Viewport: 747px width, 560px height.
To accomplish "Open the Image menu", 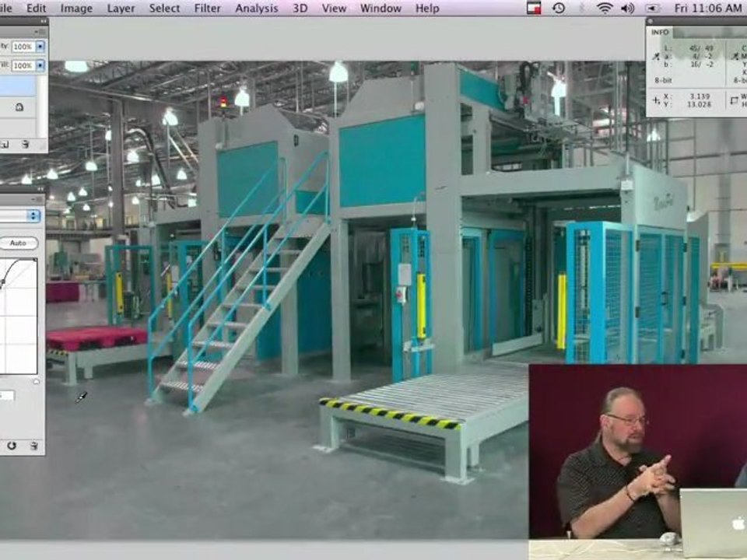I will [x=76, y=8].
